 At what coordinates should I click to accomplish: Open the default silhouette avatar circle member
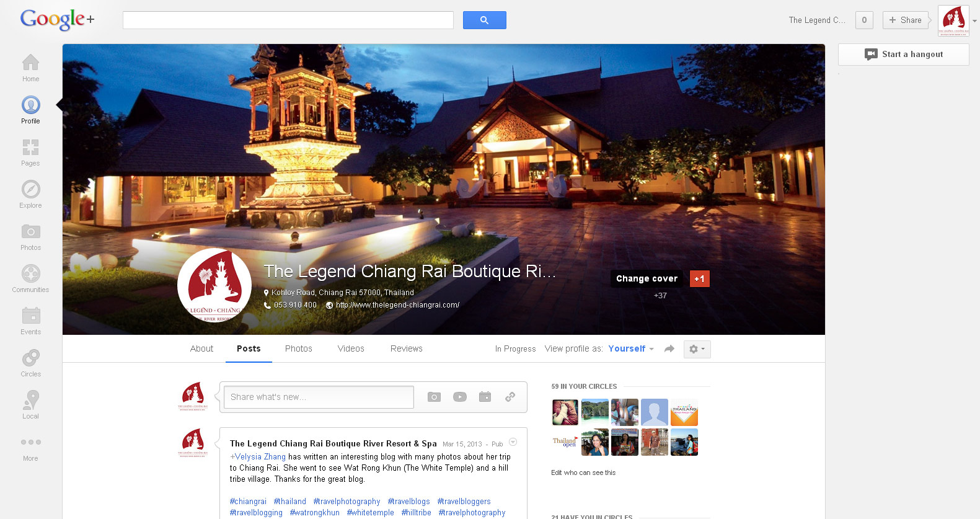(x=655, y=412)
